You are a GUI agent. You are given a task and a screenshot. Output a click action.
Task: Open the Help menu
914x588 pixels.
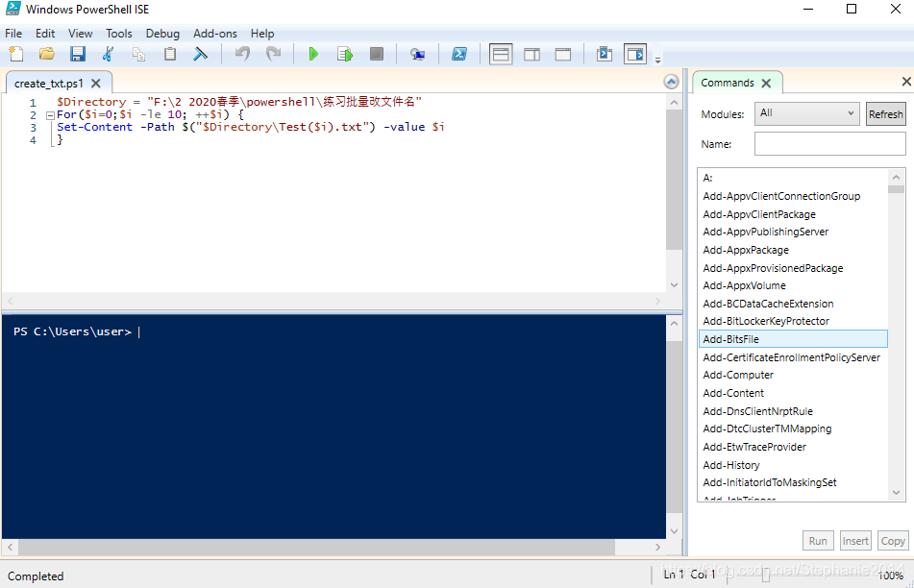262,34
